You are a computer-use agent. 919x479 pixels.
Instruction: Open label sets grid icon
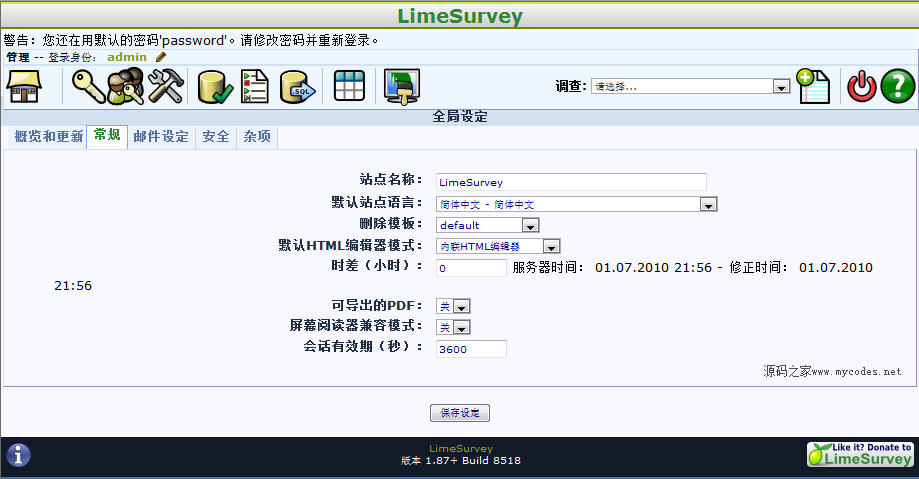pos(349,86)
